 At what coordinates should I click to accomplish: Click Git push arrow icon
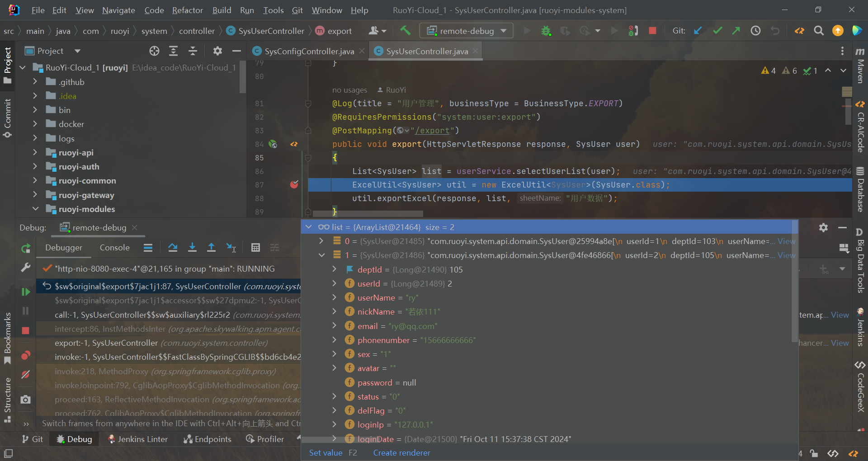[736, 31]
